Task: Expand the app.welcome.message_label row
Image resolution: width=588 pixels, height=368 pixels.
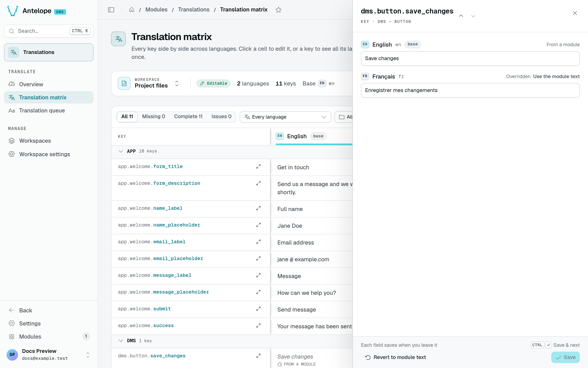Action: (x=258, y=275)
